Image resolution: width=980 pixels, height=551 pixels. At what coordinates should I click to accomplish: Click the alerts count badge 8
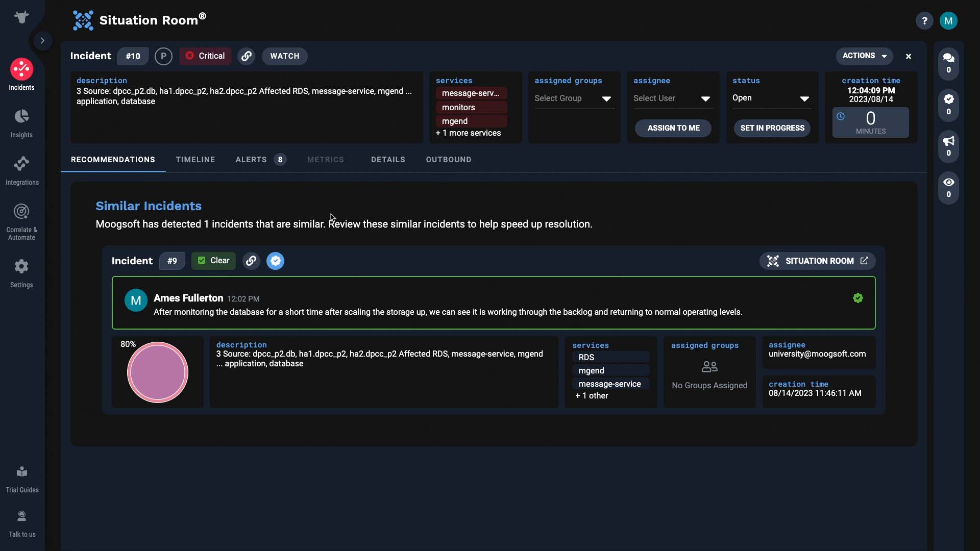tap(280, 160)
